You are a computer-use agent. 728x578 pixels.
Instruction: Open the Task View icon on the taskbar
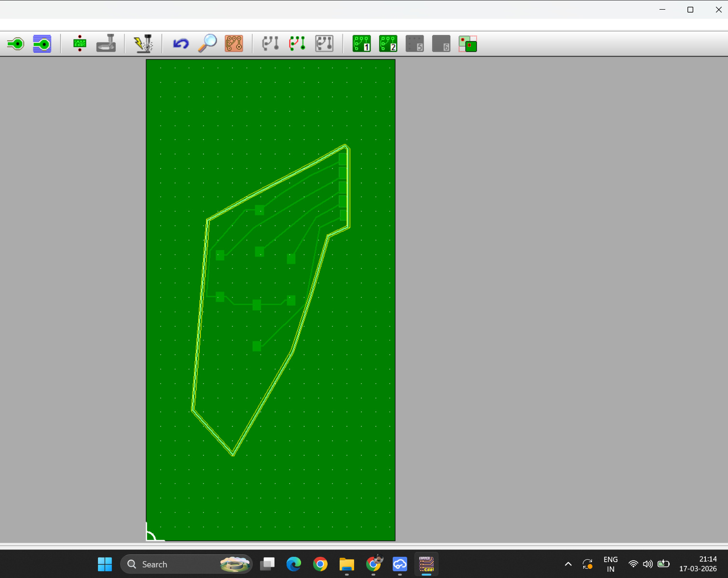tap(267, 564)
